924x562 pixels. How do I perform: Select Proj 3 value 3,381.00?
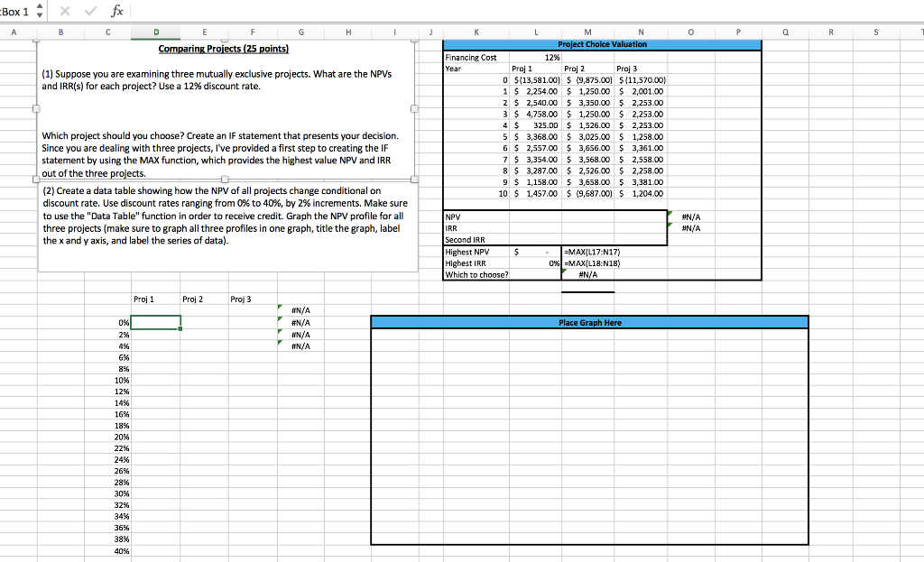(641, 182)
